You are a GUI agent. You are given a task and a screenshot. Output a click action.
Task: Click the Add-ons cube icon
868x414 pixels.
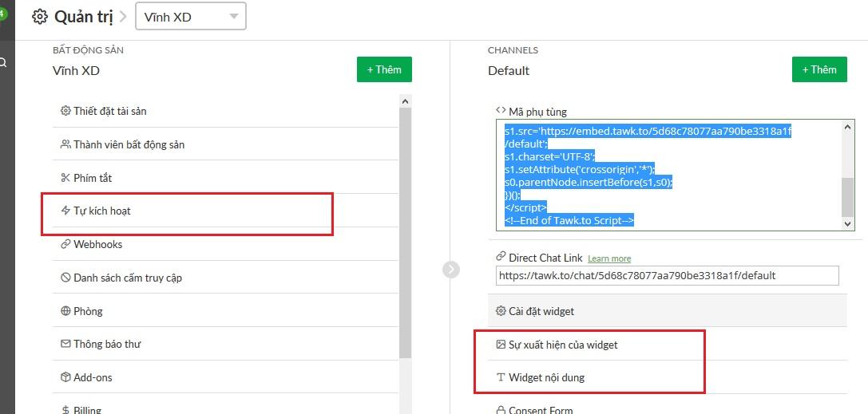coord(65,377)
